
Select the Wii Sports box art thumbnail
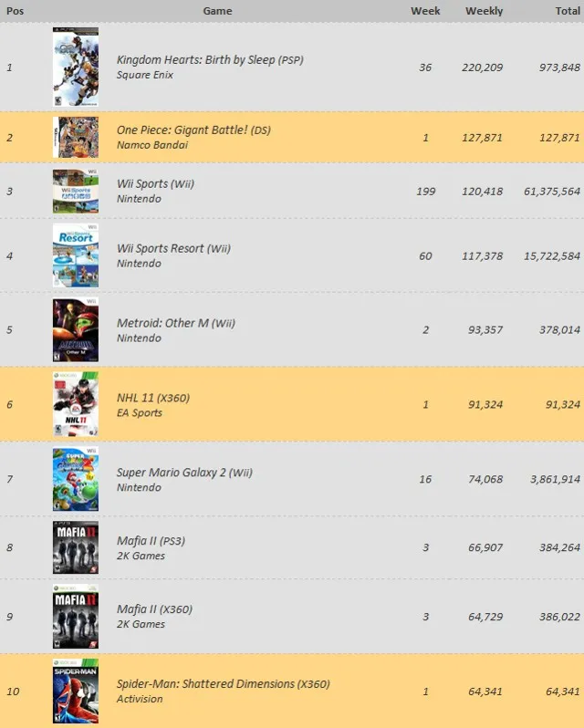76,191
